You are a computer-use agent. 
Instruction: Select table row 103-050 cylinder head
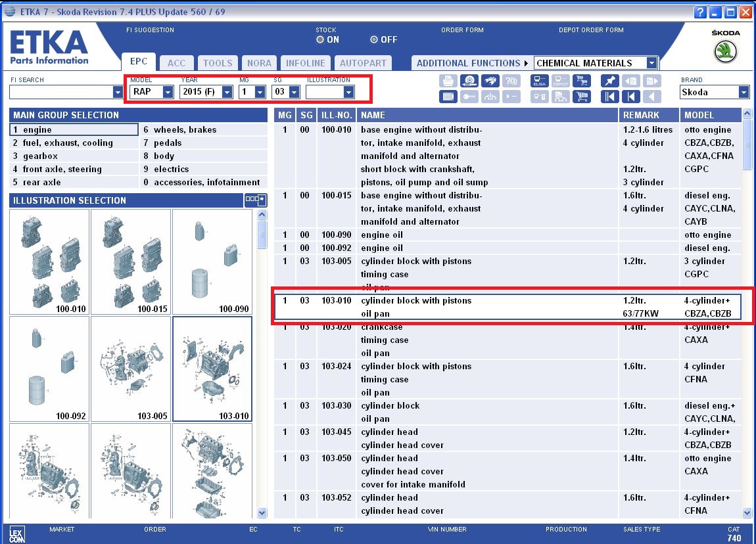(x=508, y=471)
